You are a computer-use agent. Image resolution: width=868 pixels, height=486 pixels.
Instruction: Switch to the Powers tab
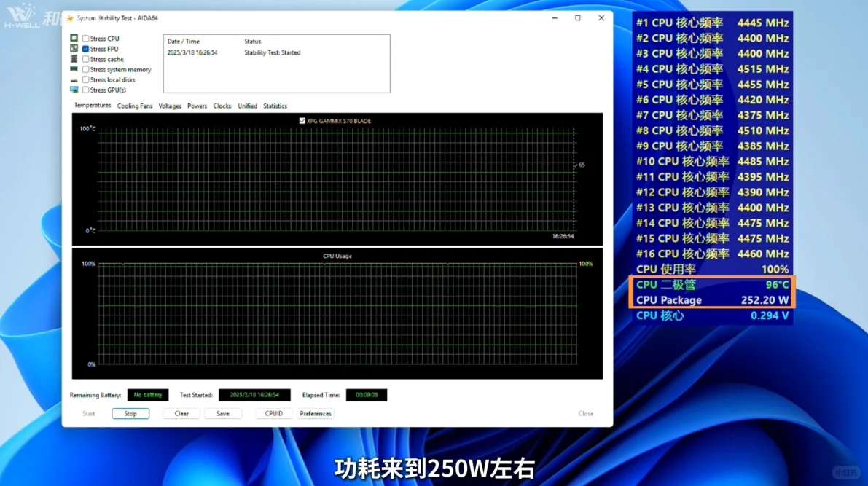coord(197,106)
